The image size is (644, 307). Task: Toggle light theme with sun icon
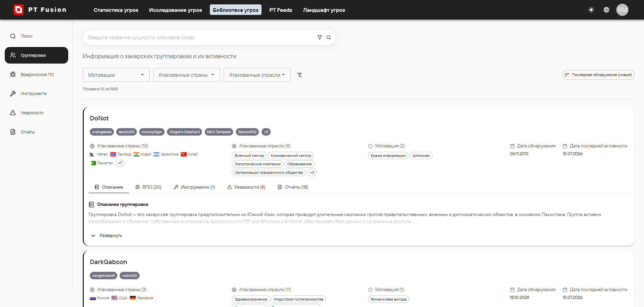[x=591, y=10]
